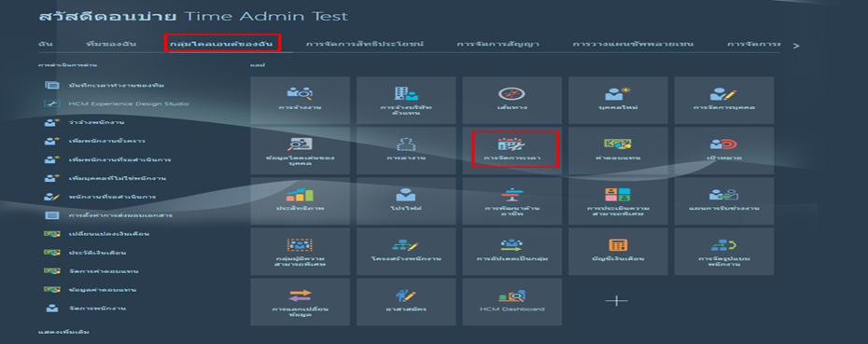
Task: Open the Workforce Modeling flow-arrow tile
Action: pyautogui.click(x=724, y=251)
